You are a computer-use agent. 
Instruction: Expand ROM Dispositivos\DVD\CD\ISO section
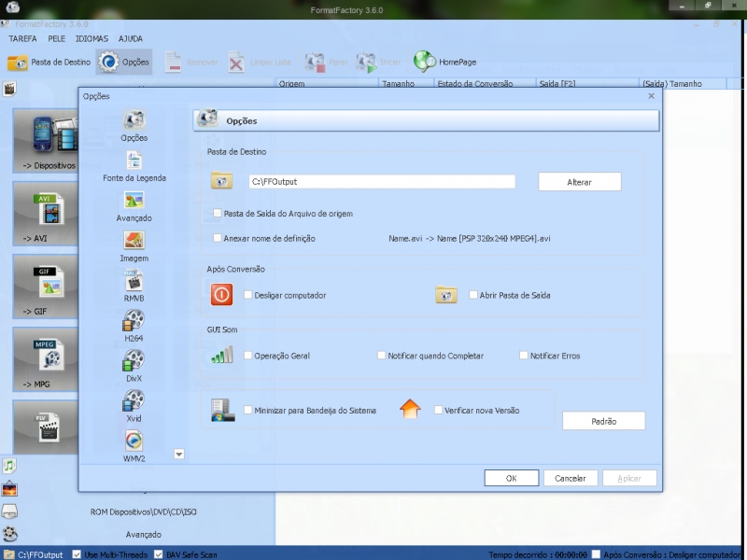point(144,511)
